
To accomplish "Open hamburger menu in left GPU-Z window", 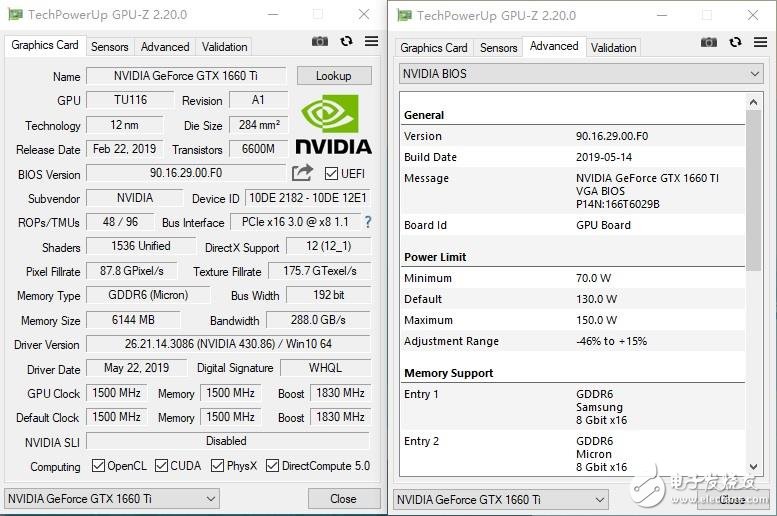I will [372, 41].
